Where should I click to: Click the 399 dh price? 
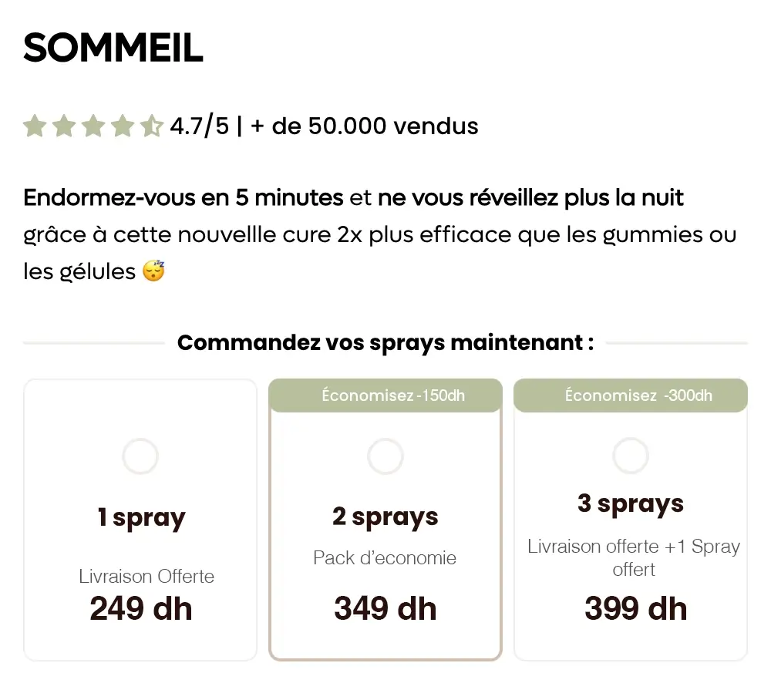[x=635, y=608]
